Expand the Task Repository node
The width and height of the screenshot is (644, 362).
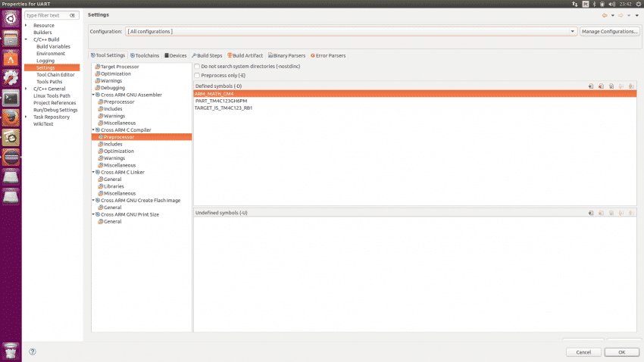(x=27, y=117)
